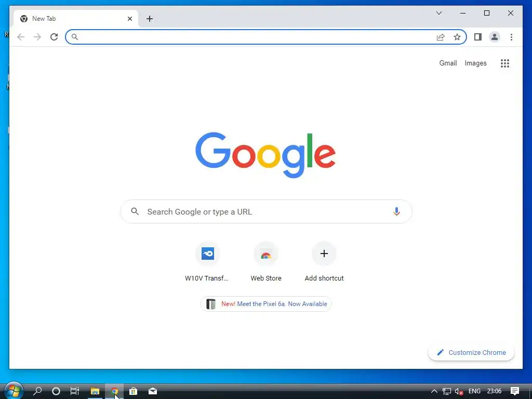Click the Cortana circle icon on the taskbar
Viewport: 532px width, 399px height.
[56, 391]
